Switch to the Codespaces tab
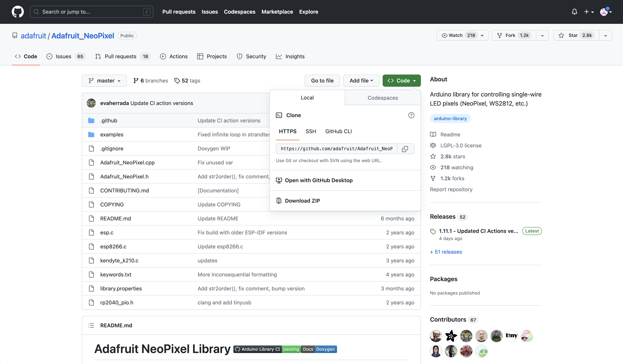This screenshot has width=623, height=364. pos(382,98)
